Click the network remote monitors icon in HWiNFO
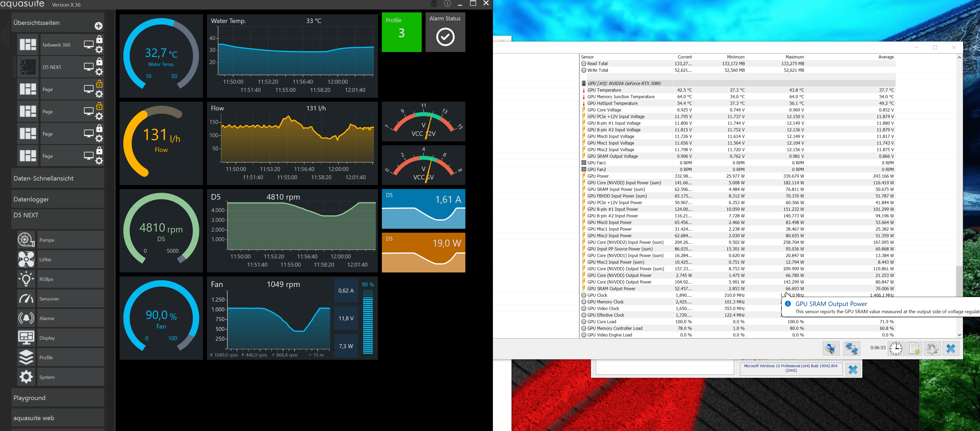Screen dimensions: 980x431 coord(851,348)
